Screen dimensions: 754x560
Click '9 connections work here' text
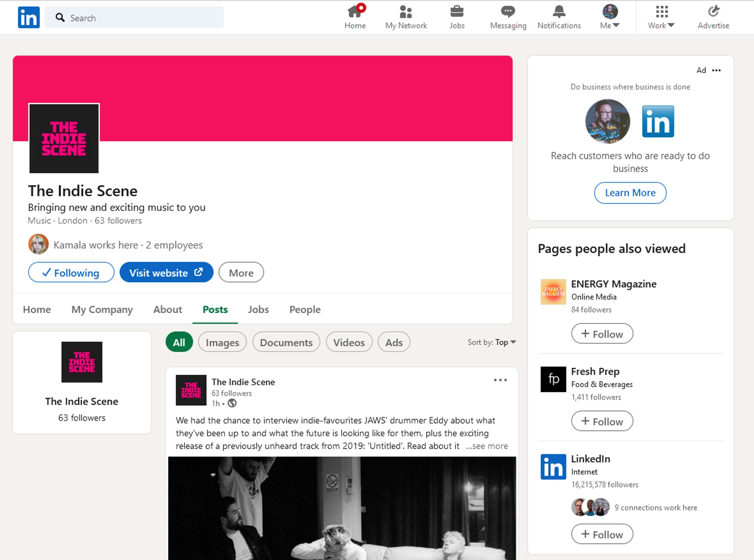pyautogui.click(x=656, y=508)
